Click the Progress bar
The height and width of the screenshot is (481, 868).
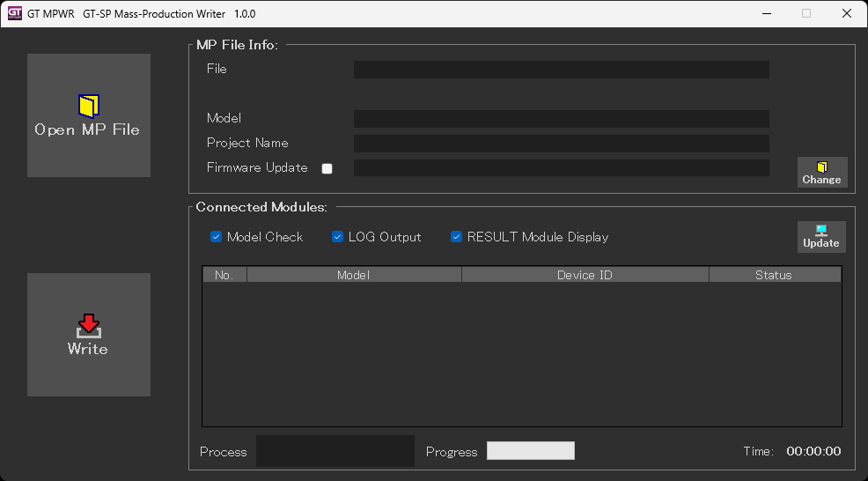coord(531,451)
